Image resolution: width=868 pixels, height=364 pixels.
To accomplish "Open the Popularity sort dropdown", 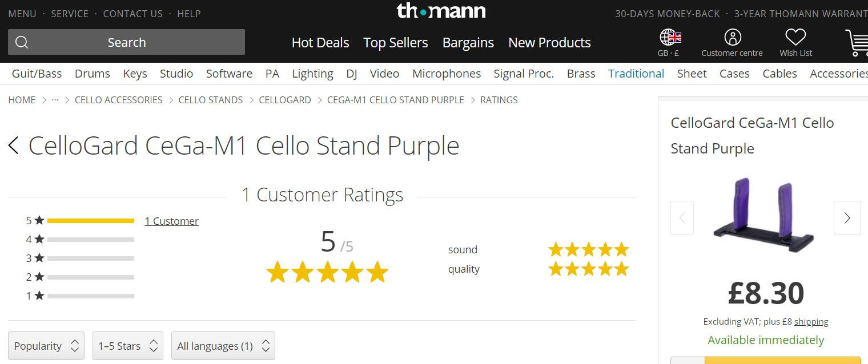I will [46, 346].
